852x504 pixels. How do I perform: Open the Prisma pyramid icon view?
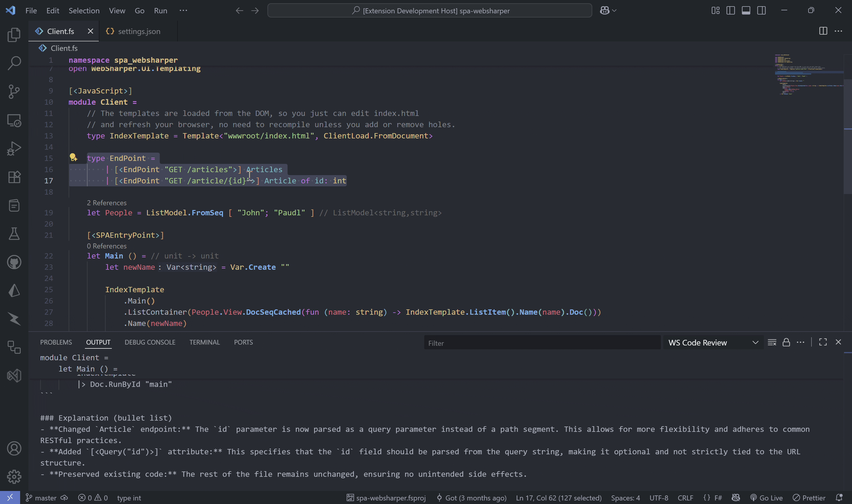point(14,291)
